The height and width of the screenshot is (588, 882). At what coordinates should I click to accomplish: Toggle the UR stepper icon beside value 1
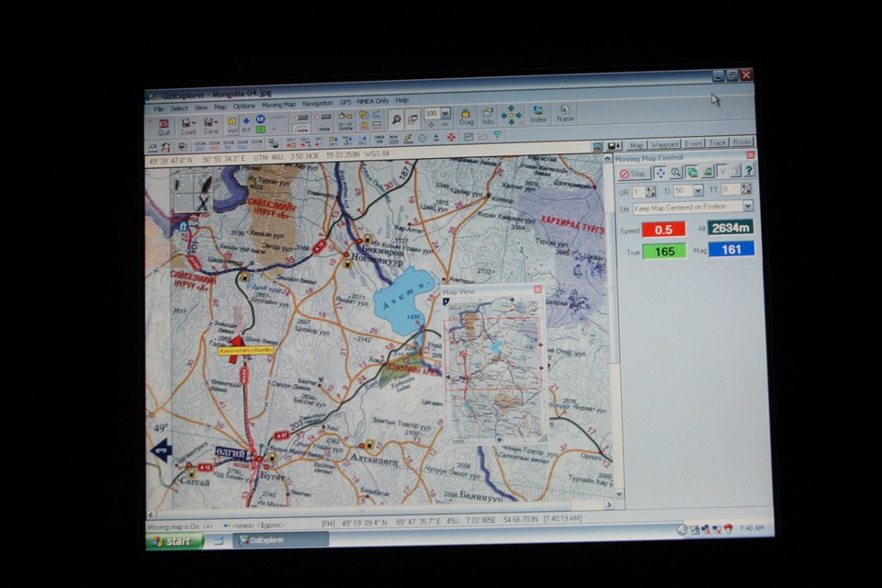(650, 192)
